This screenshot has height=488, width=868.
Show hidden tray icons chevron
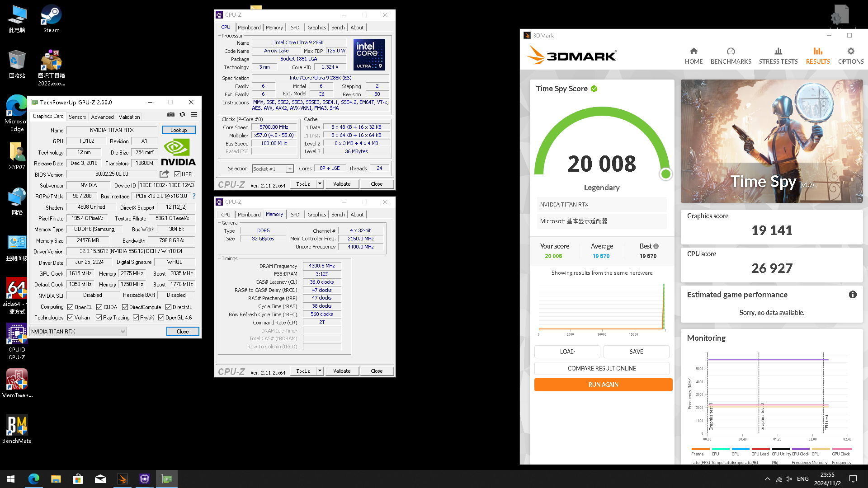pyautogui.click(x=767, y=479)
